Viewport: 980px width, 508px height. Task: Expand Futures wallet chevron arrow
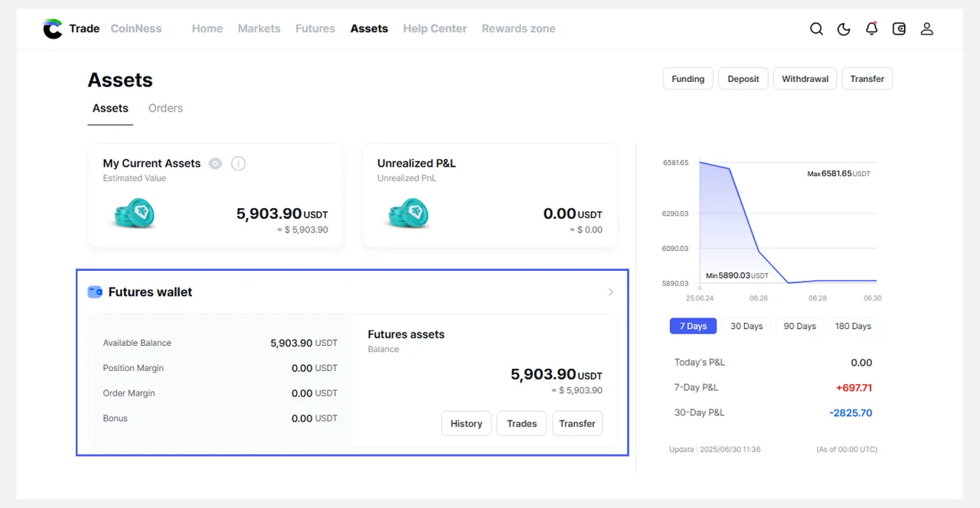tap(610, 292)
